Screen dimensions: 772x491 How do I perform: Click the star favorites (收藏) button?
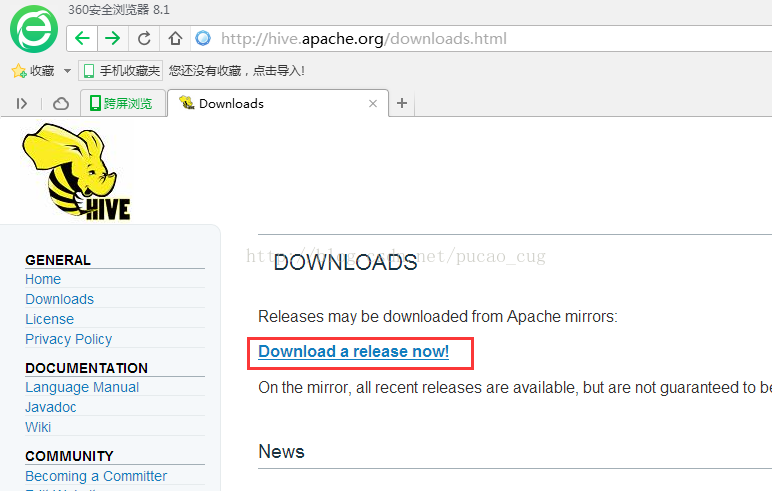[x=32, y=71]
